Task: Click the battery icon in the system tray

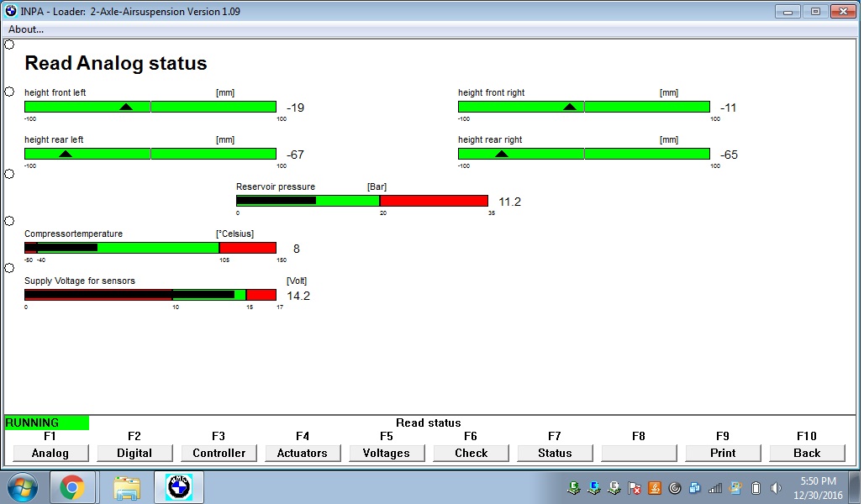Action: click(x=756, y=488)
